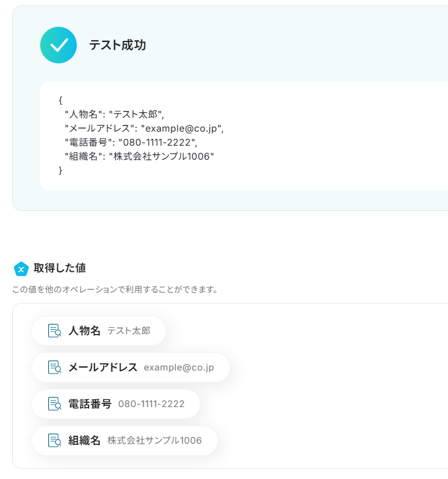The height and width of the screenshot is (479, 448).
Task: Click the 取得した値 section heading
Action: coord(59,268)
